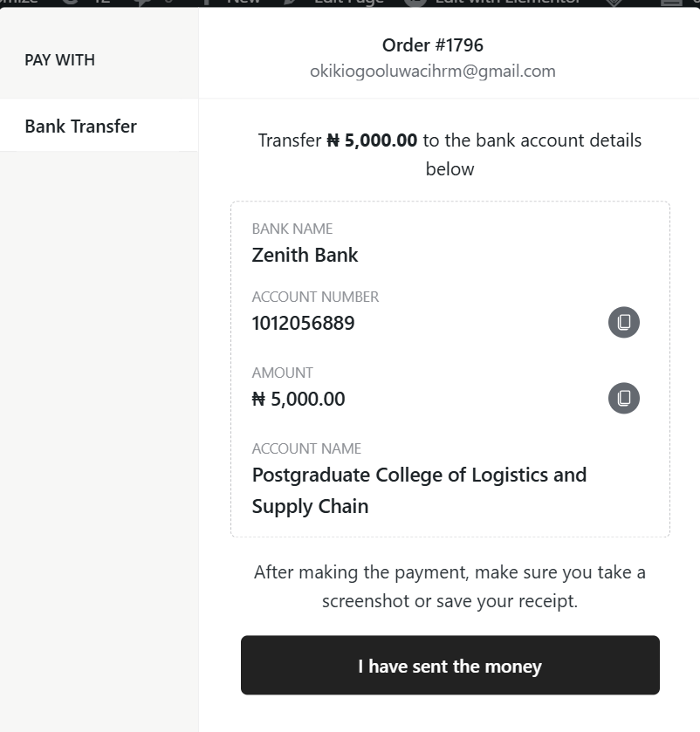The height and width of the screenshot is (732, 700).
Task: Click the okikiogooluwacihrm@gmail.com email text
Action: click(x=432, y=72)
